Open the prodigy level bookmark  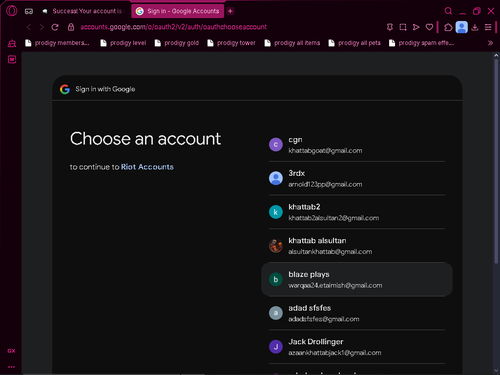tap(123, 43)
